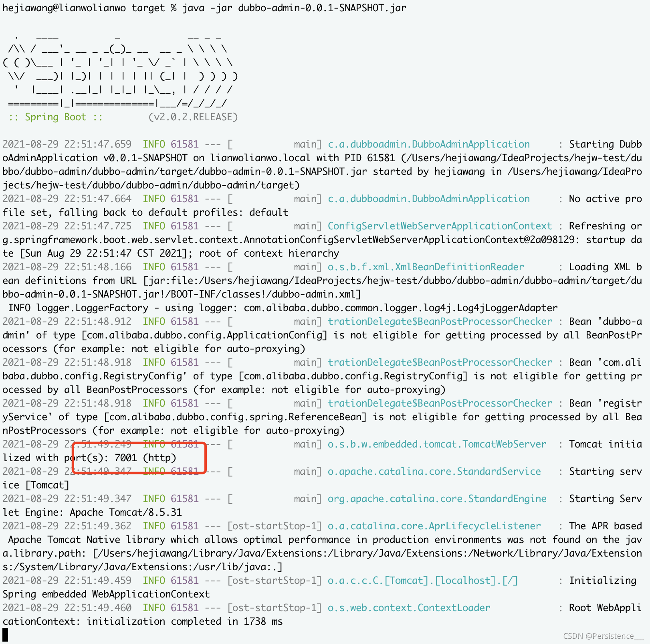
Task: Click the '[ost-startStop-1]' thread name in the ContextLoader line
Action: coord(275,608)
